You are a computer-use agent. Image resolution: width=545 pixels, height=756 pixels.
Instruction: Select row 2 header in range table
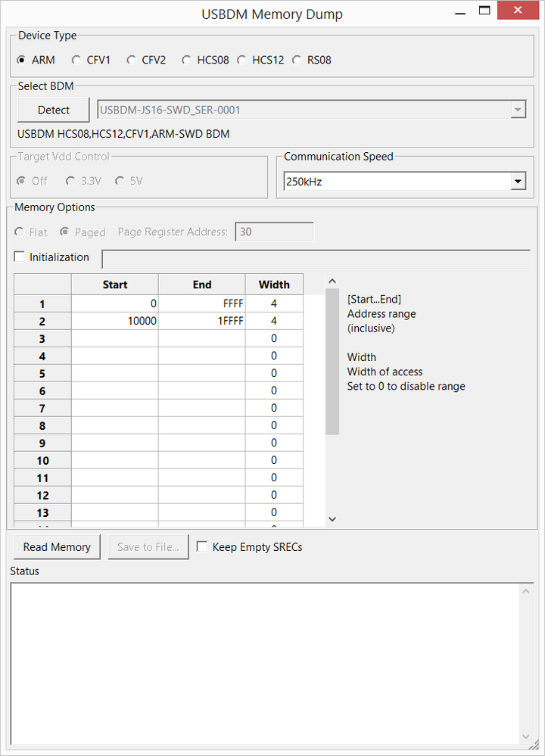pos(42,321)
